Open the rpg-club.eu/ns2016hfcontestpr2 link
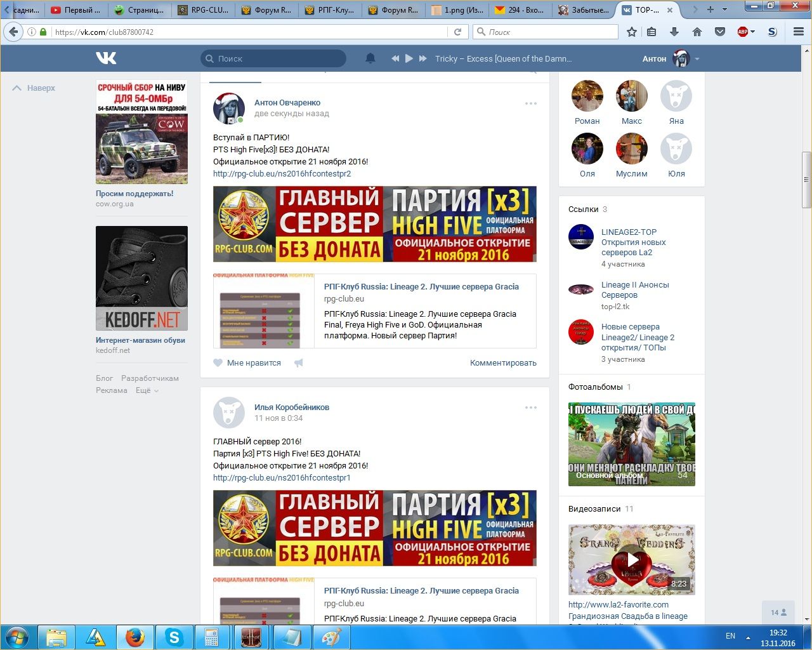 (x=282, y=173)
